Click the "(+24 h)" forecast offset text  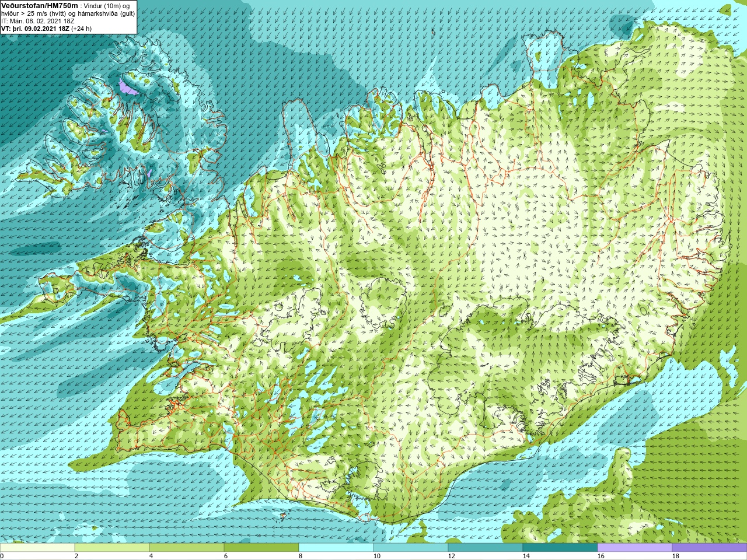(x=81, y=29)
